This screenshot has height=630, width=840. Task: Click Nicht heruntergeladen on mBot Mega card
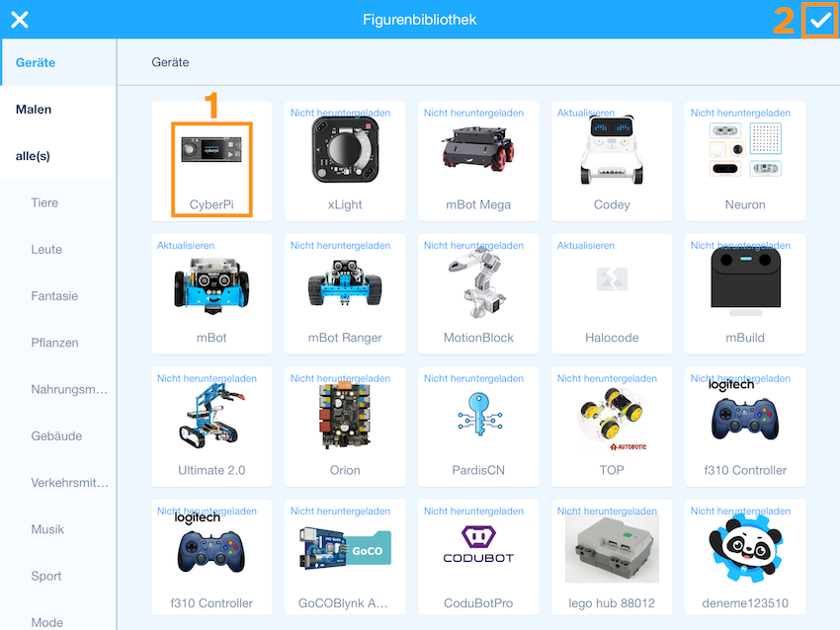coord(473,113)
